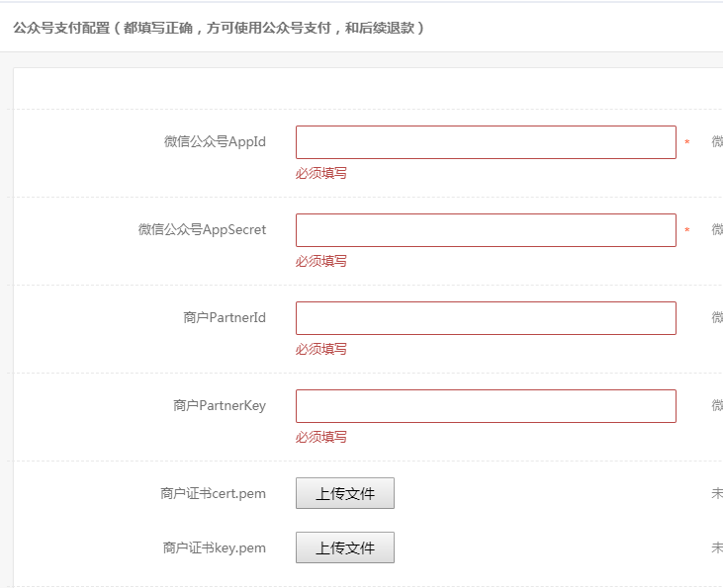723x588 pixels.
Task: Click the 微信公众号AppSecret field label
Action: tap(202, 229)
